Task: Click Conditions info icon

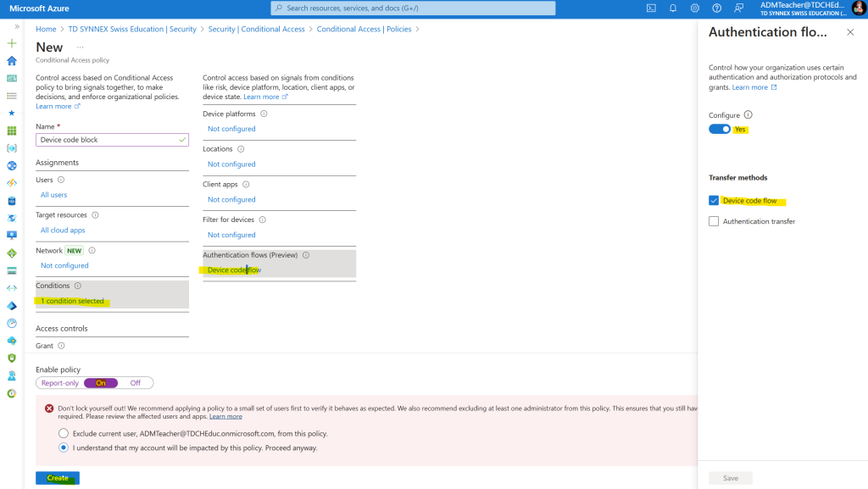Action: click(x=77, y=286)
